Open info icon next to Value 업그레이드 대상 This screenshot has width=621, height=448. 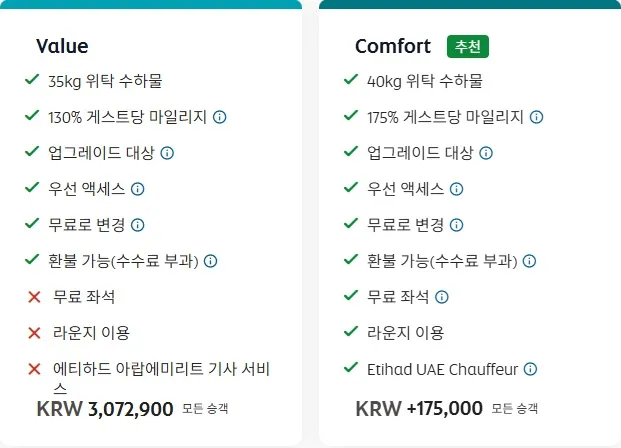(167, 153)
